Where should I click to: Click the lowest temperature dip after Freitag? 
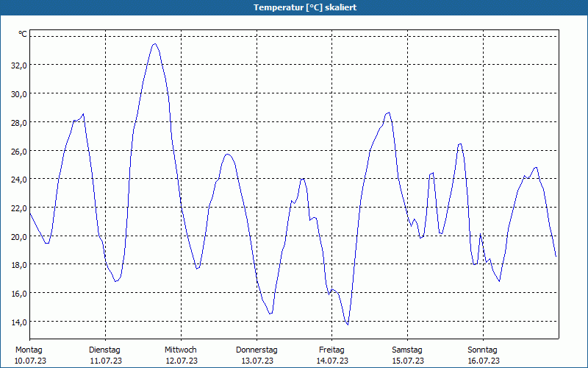[x=348, y=325]
